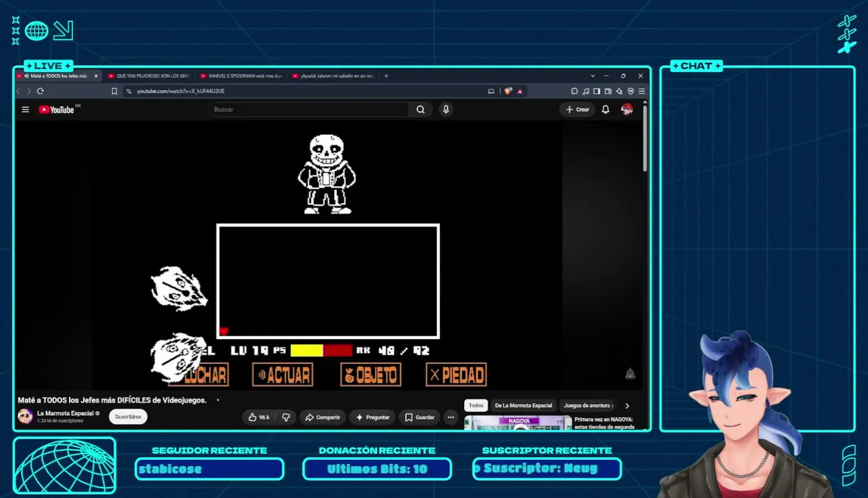Viewport: 868px width, 498px height.
Task: Click the OBJETO button in the video
Action: tap(371, 375)
